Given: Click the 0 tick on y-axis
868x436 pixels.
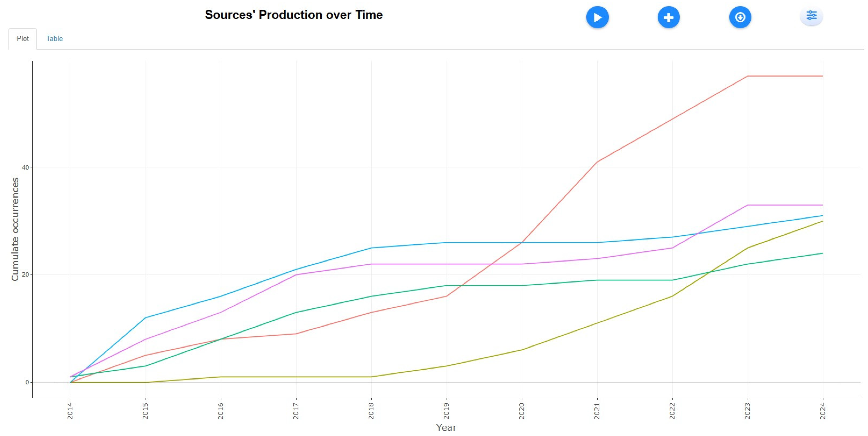Looking at the screenshot, I should pyautogui.click(x=27, y=382).
